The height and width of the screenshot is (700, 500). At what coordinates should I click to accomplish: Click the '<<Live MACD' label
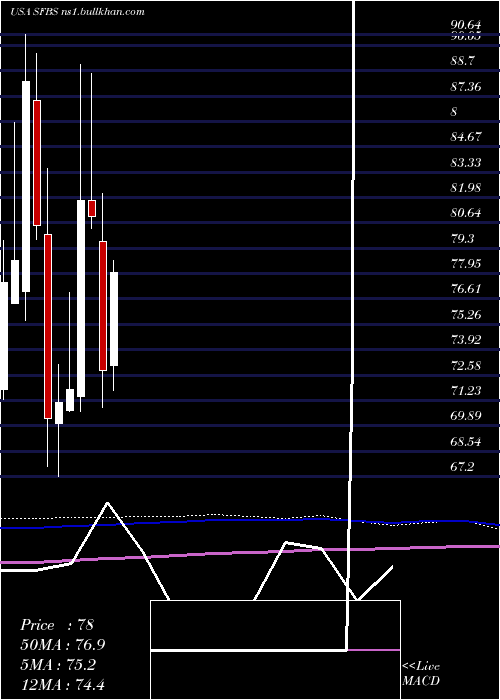click(421, 673)
